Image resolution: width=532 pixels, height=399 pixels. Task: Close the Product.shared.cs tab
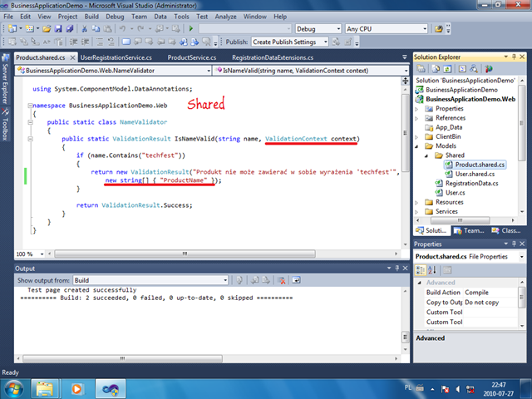tap(72, 57)
